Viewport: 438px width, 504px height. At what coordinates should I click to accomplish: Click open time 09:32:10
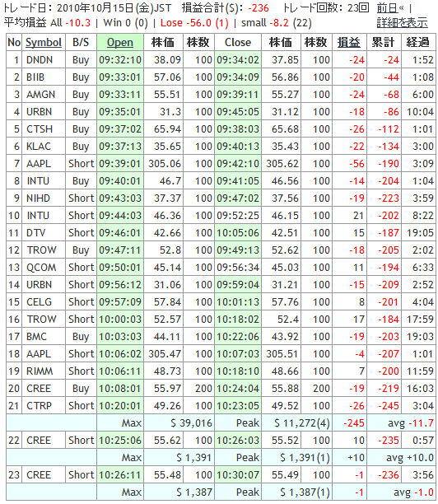point(120,60)
